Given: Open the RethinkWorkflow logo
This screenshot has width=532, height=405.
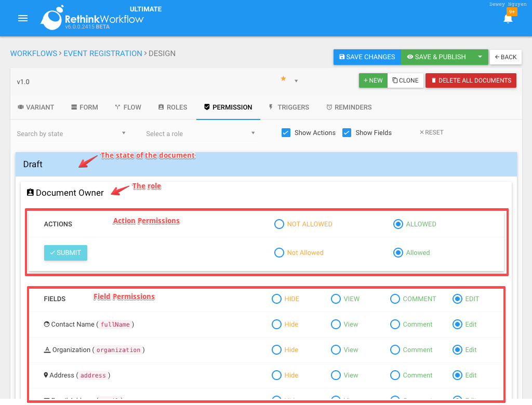Looking at the screenshot, I should pyautogui.click(x=52, y=18).
